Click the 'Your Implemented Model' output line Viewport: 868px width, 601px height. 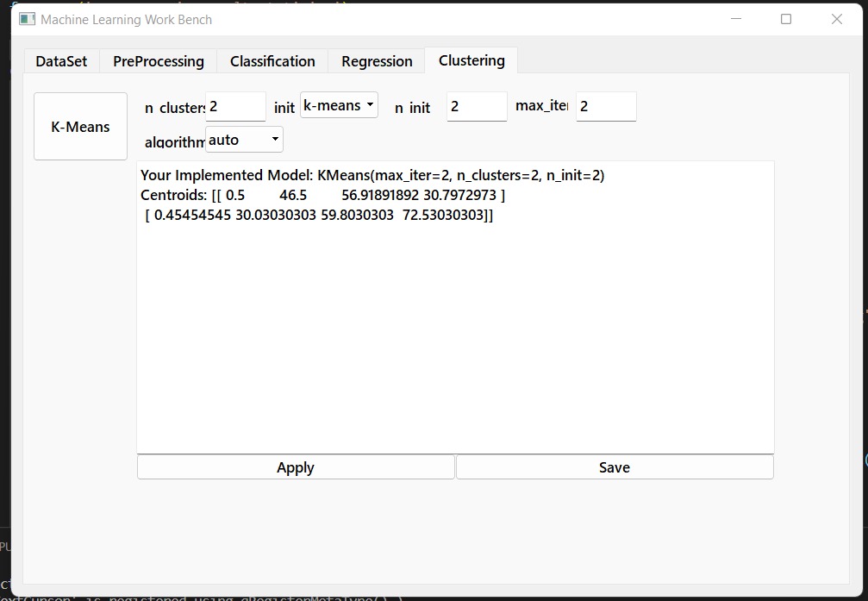coord(372,175)
